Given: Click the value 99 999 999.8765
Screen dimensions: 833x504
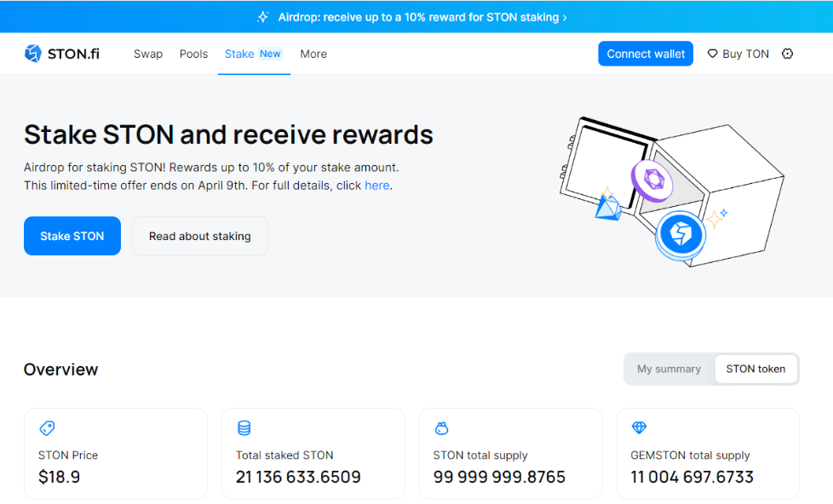Looking at the screenshot, I should point(499,477).
